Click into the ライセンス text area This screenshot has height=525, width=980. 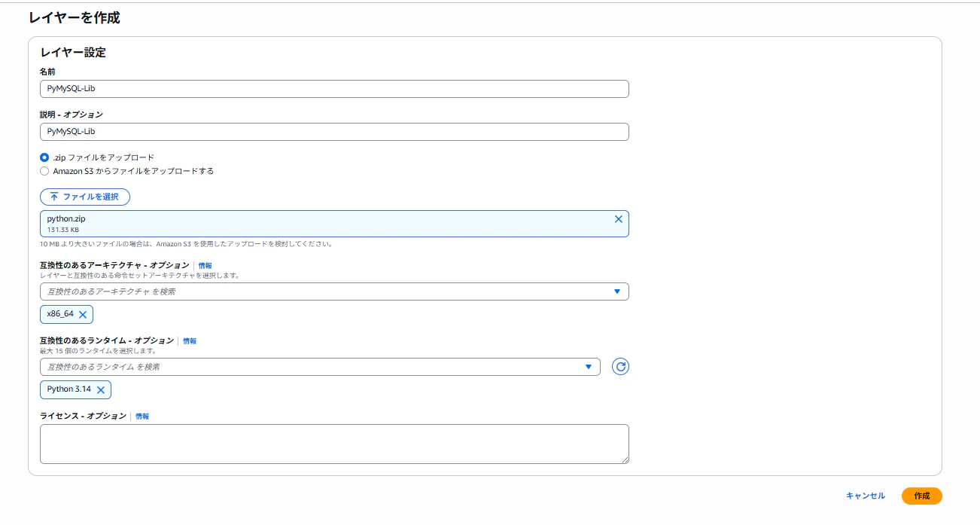pyautogui.click(x=334, y=444)
